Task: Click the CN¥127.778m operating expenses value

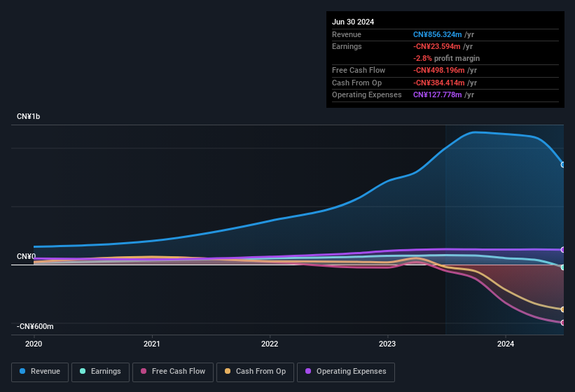Action: (x=438, y=95)
